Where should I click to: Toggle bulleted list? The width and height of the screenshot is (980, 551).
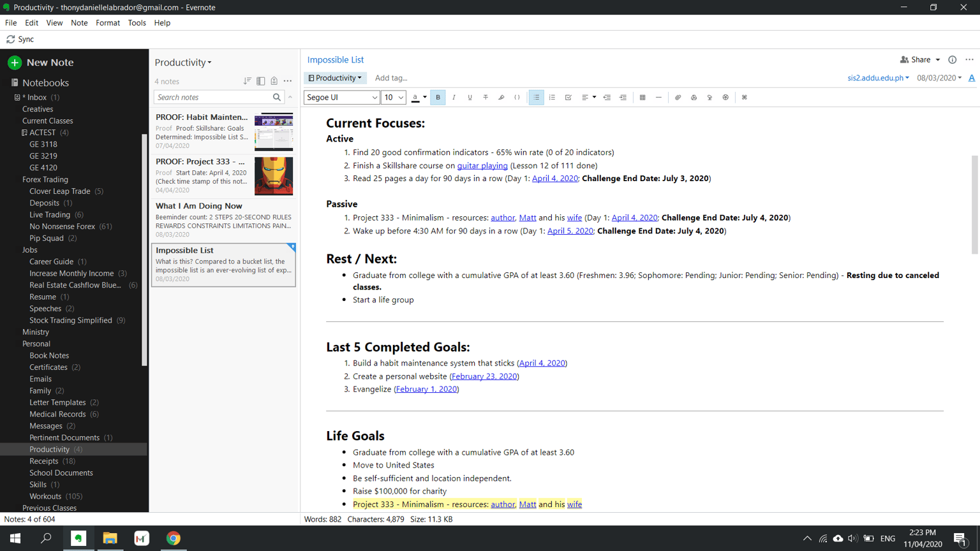536,98
